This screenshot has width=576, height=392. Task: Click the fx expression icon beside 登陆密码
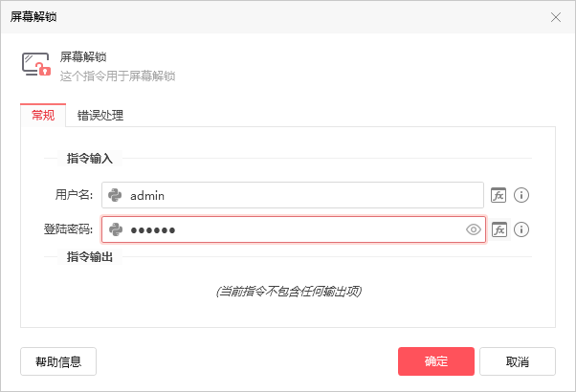tap(499, 229)
